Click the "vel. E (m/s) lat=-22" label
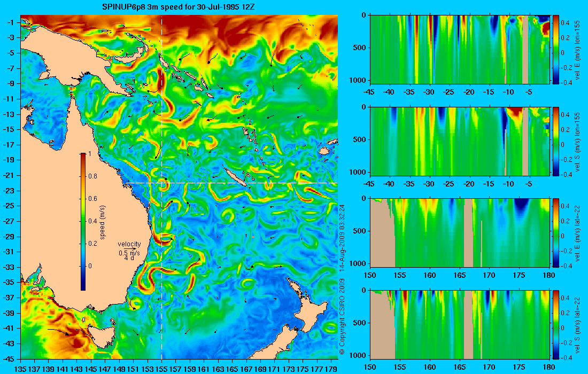Image resolution: width=588 pixels, height=374 pixels. click(x=577, y=233)
